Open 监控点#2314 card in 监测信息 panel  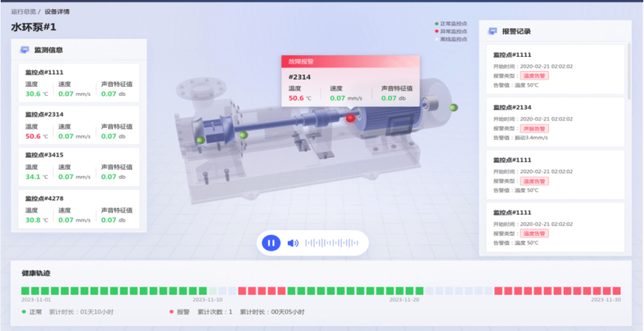pos(79,125)
